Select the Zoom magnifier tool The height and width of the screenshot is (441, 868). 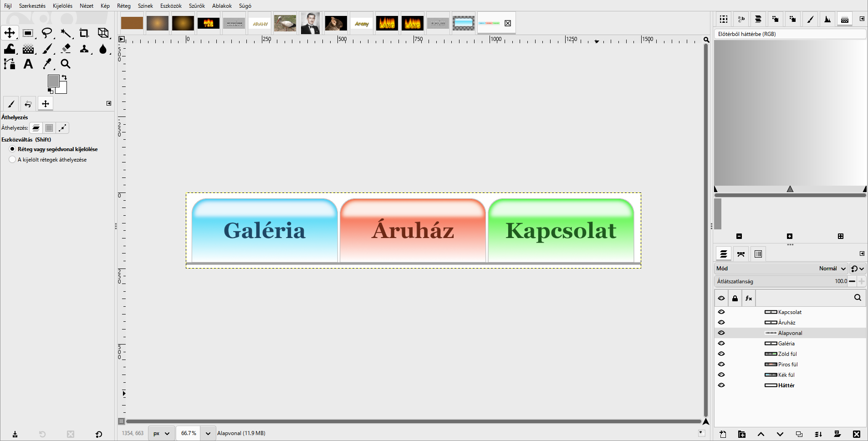[66, 64]
